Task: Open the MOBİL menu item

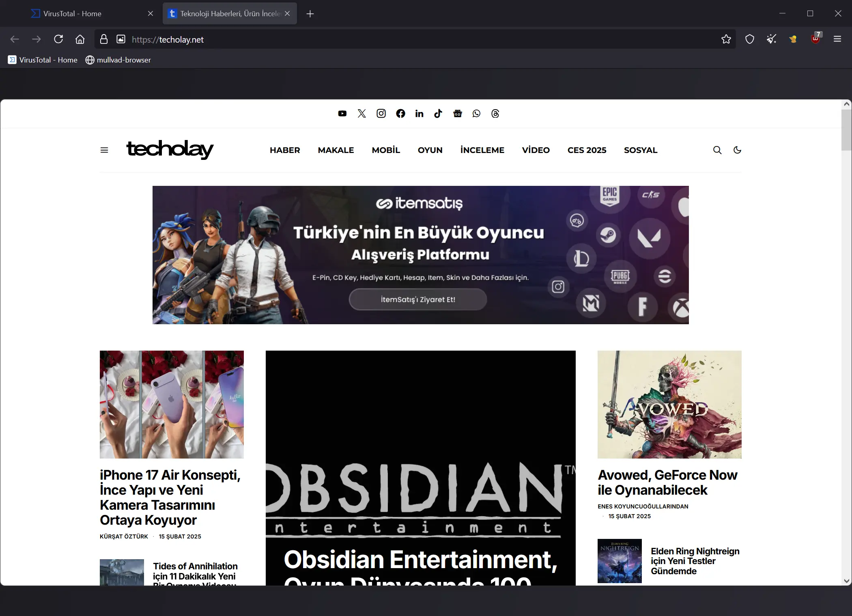Action: (x=386, y=150)
